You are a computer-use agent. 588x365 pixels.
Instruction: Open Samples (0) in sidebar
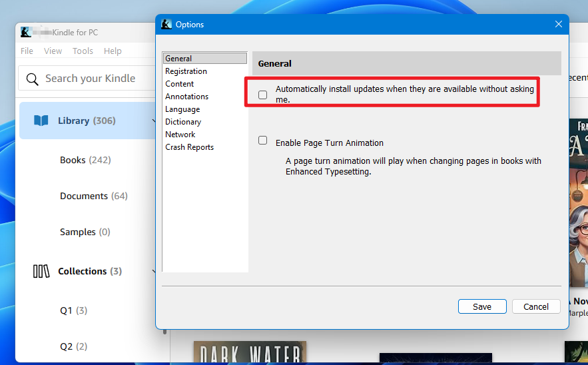[x=85, y=232]
